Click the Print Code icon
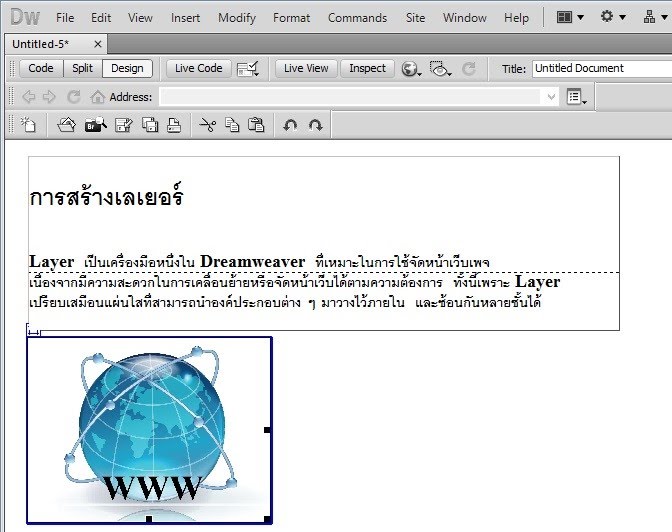672x532 pixels. pos(174,125)
